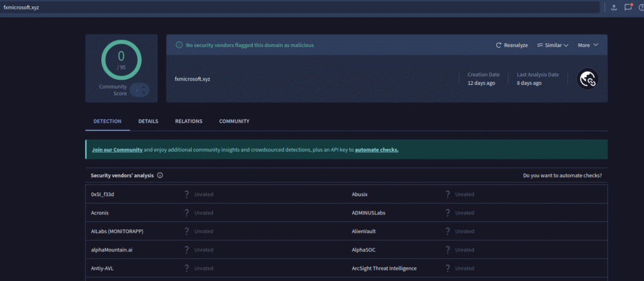Click question mark icon for ArcSight Threat Intelligence

pos(448,268)
